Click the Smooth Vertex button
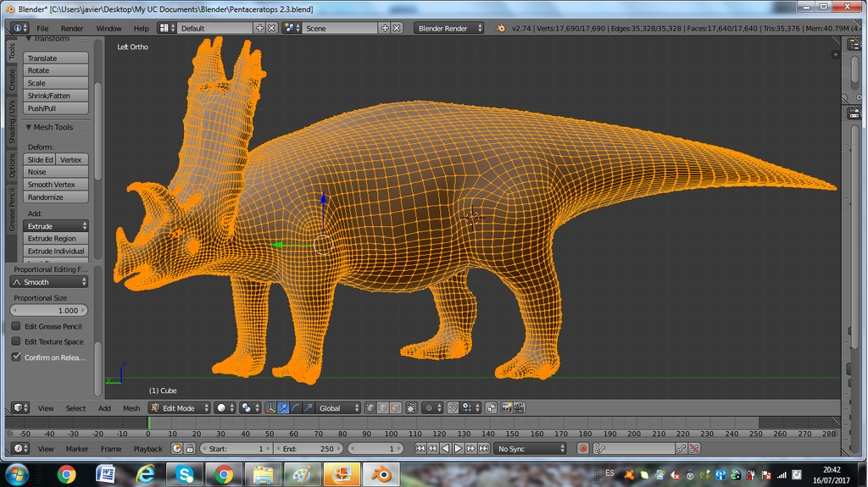This screenshot has width=868, height=487. [x=56, y=185]
